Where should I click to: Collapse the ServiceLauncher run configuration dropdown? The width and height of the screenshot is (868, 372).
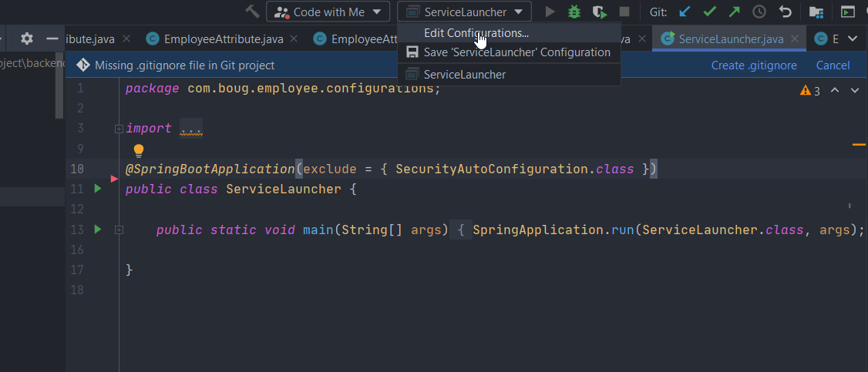464,12
